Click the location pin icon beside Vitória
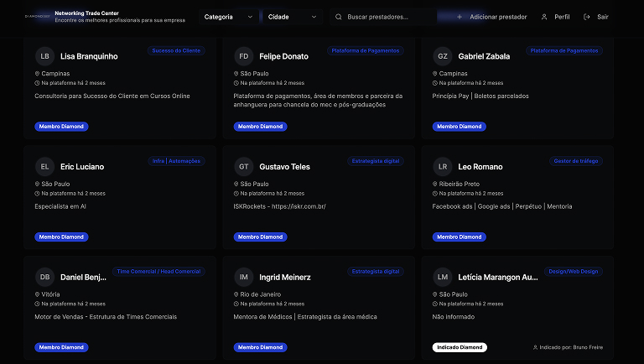 [x=38, y=294]
